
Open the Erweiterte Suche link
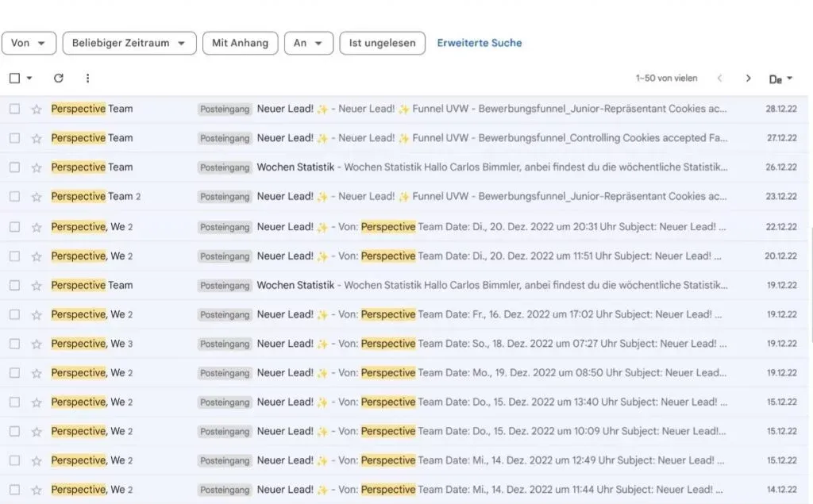tap(479, 43)
